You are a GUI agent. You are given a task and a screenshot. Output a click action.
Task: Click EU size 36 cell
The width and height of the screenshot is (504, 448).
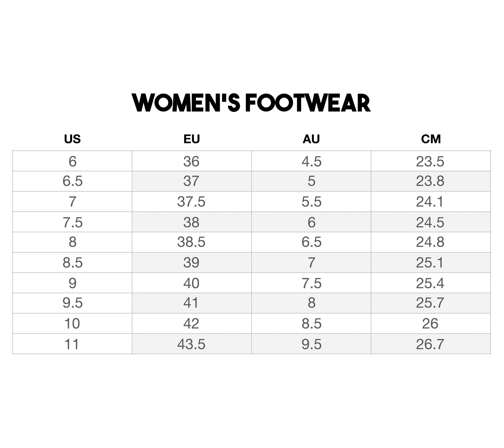pyautogui.click(x=192, y=161)
